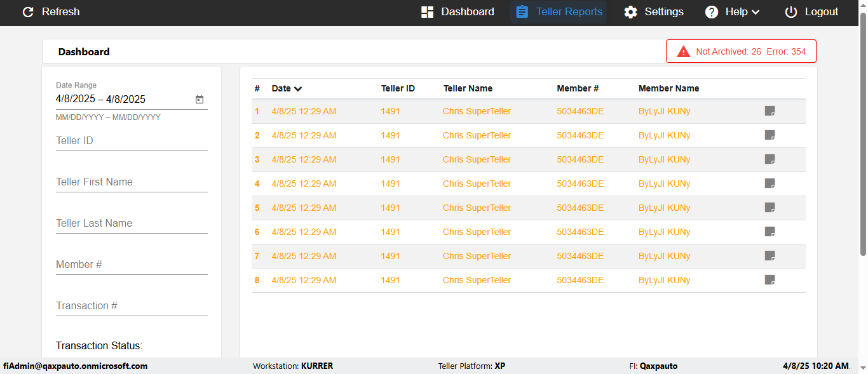The width and height of the screenshot is (868, 374).
Task: Sort by Teller Name column header
Action: tap(468, 89)
